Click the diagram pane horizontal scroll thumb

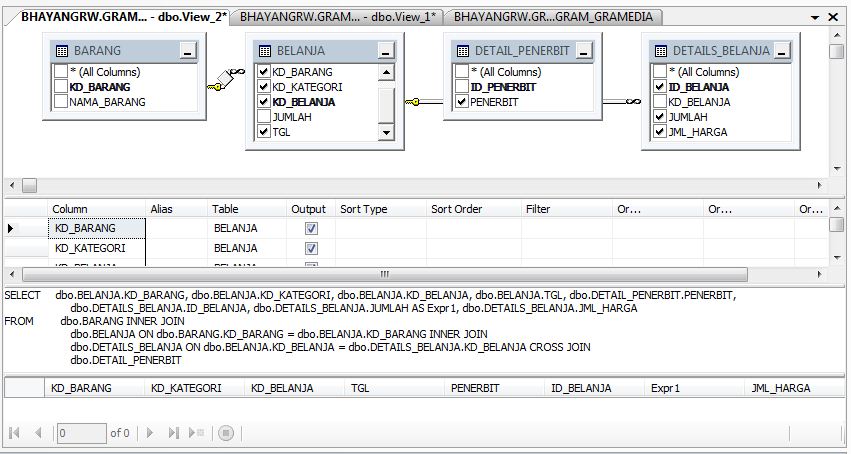[x=29, y=186]
